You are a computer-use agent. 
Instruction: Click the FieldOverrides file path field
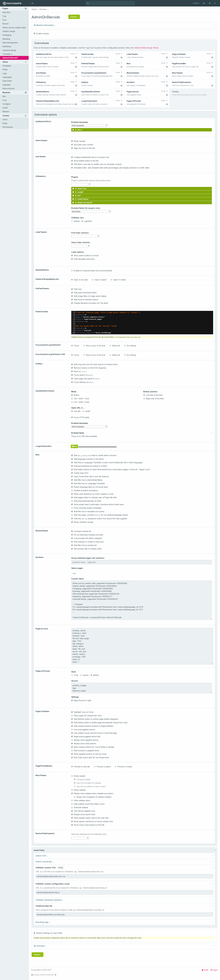124,915
